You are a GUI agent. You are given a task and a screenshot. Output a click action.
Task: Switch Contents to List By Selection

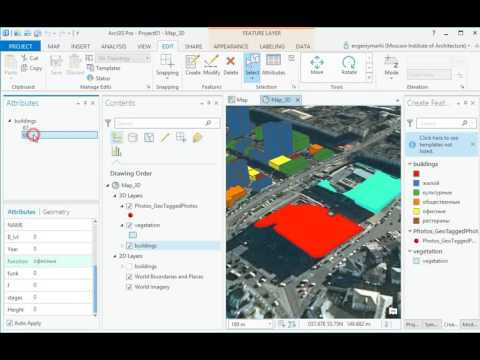pos(149,137)
